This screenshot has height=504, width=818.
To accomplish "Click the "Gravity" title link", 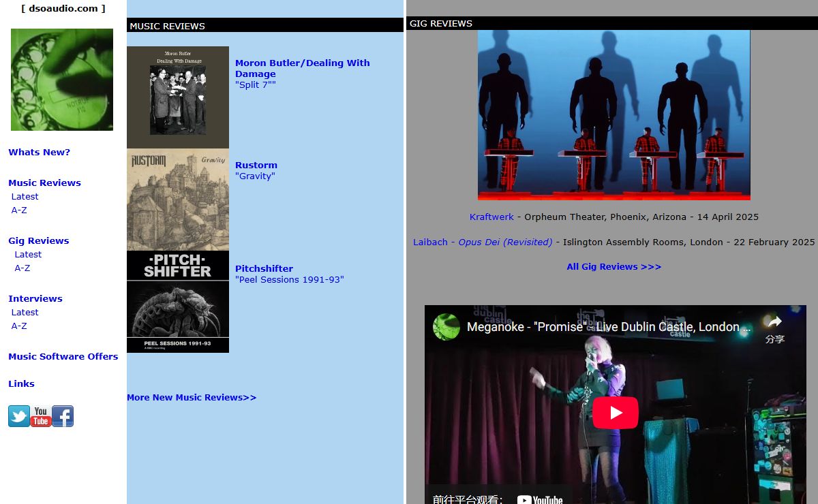I will (x=255, y=176).
